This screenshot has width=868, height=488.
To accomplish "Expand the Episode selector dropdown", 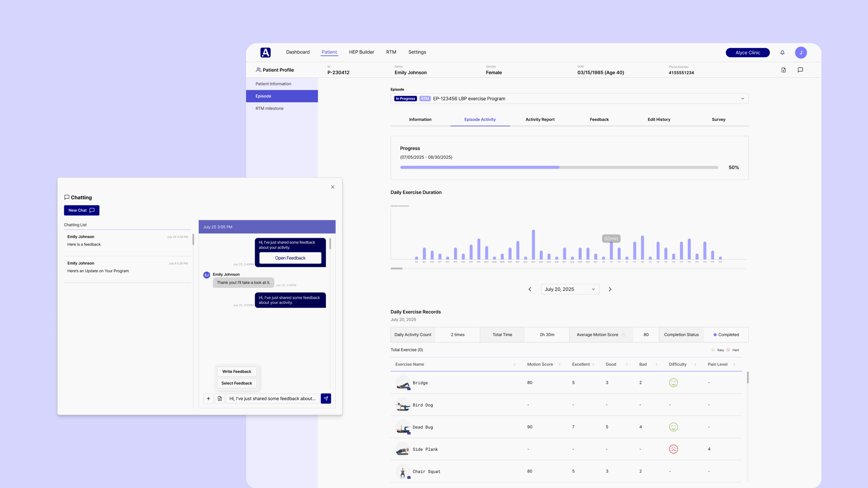I will (x=743, y=99).
